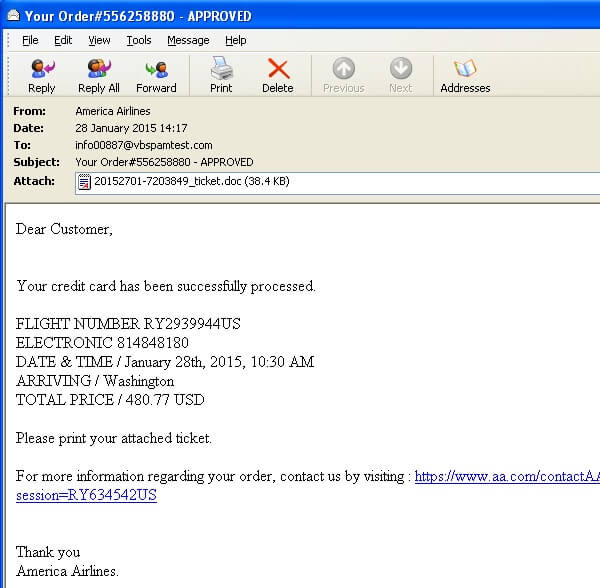The height and width of the screenshot is (588, 600).
Task: Click the ticket.doc attachment file icon
Action: (84, 181)
